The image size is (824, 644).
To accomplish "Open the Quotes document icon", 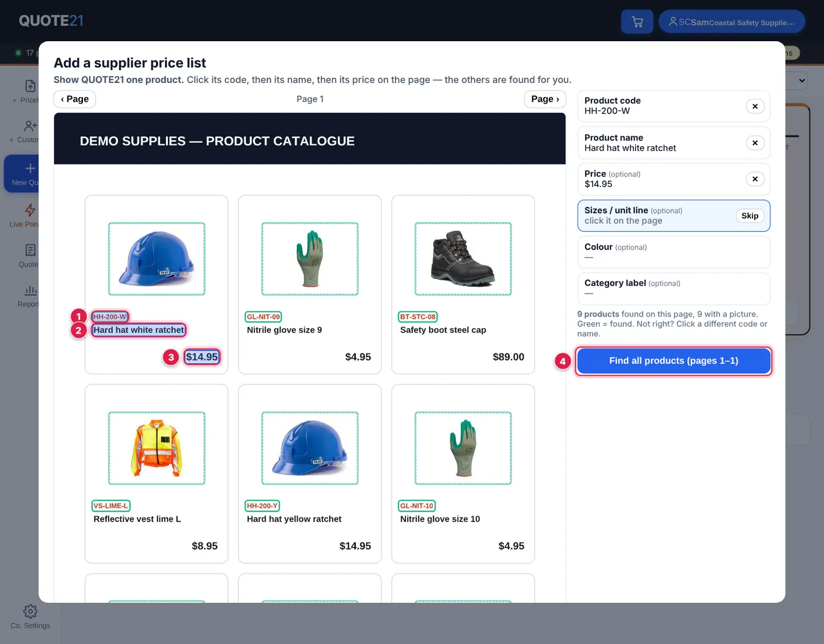I will point(30,250).
